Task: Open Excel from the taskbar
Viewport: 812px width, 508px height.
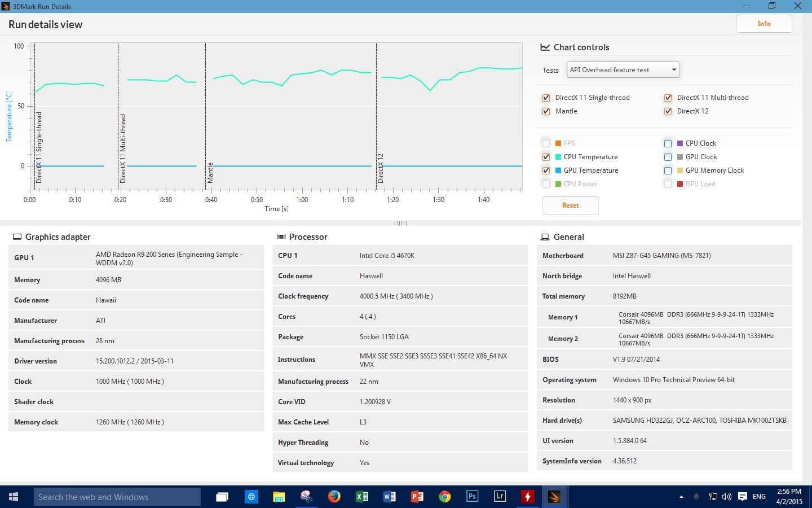Action: coord(362,497)
